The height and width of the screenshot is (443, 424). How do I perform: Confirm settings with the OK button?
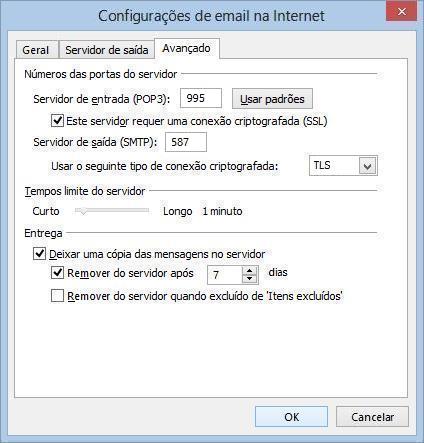(x=291, y=417)
